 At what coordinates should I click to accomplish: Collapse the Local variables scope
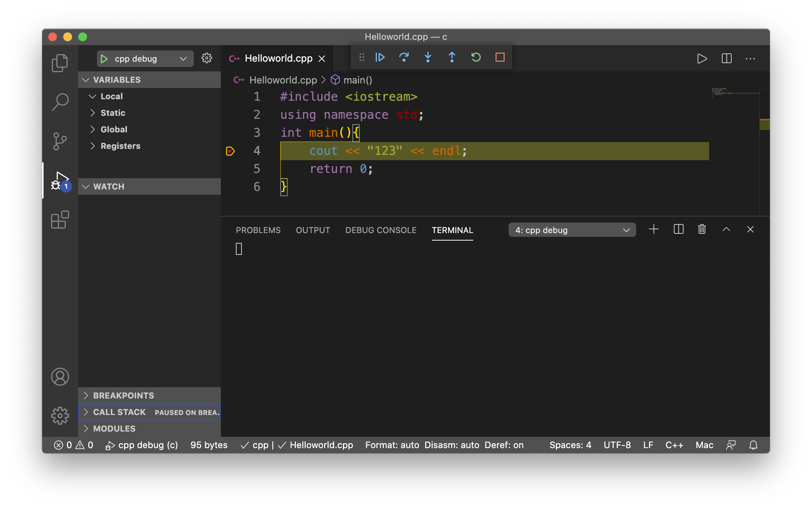pyautogui.click(x=149, y=96)
